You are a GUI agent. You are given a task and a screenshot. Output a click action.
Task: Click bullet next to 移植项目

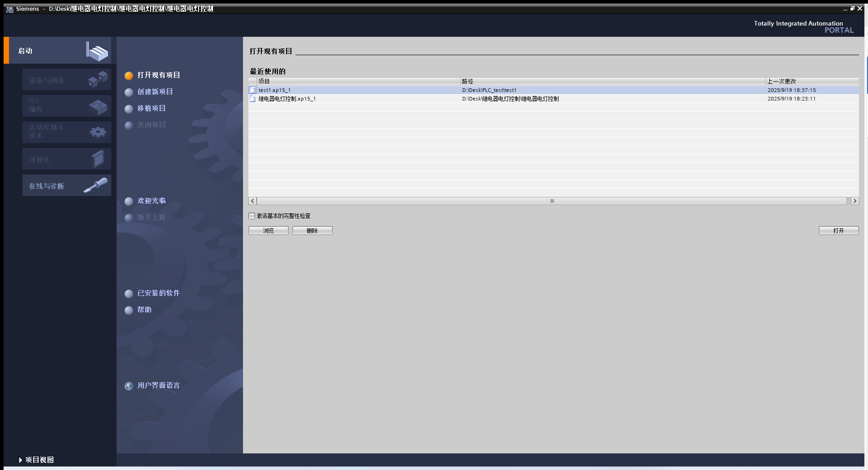click(x=129, y=109)
